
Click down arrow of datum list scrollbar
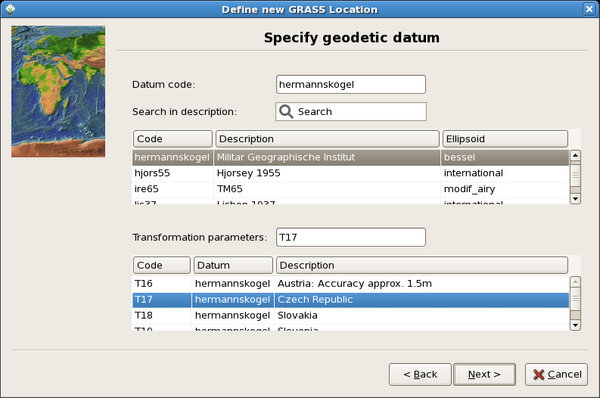[575, 199]
